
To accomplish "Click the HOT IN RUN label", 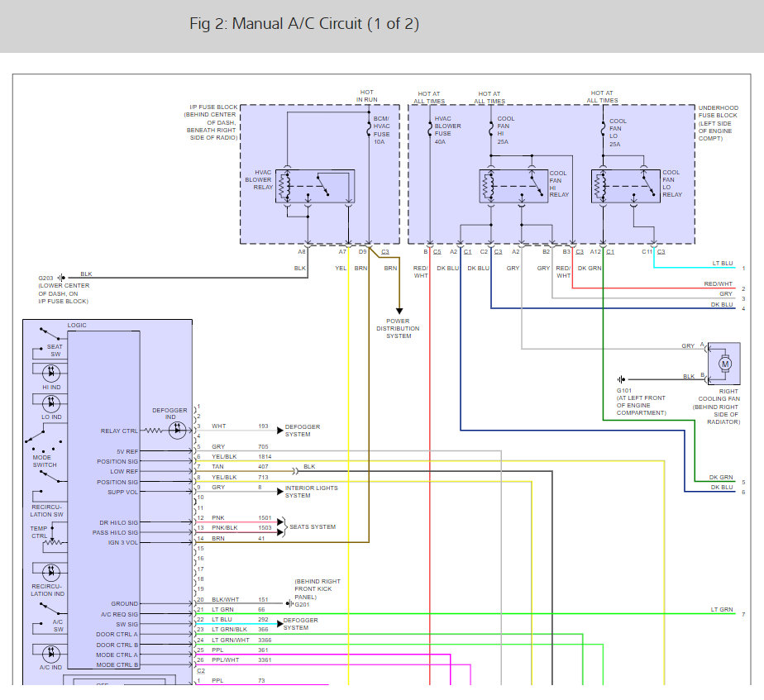I will coord(367,96).
